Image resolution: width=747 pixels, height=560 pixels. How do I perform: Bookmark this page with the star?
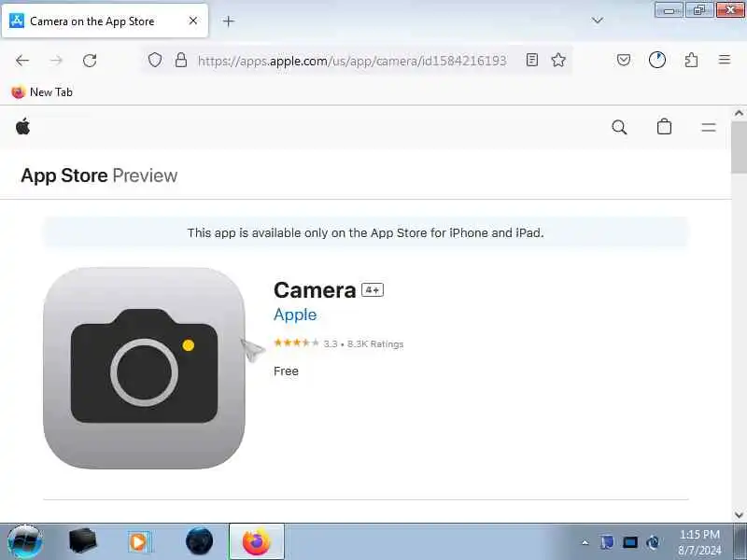click(558, 60)
